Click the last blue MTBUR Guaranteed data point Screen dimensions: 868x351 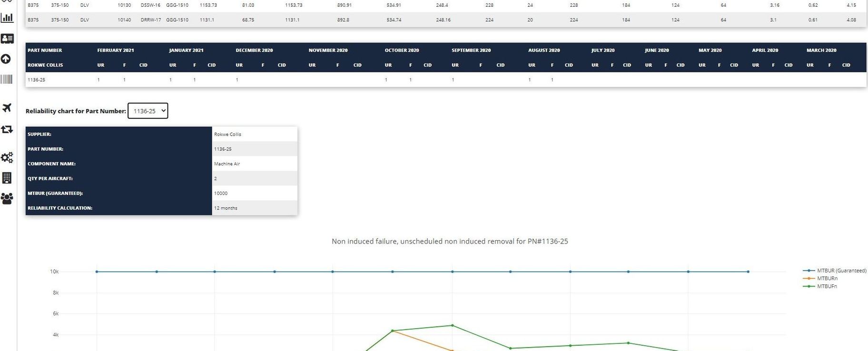(748, 272)
